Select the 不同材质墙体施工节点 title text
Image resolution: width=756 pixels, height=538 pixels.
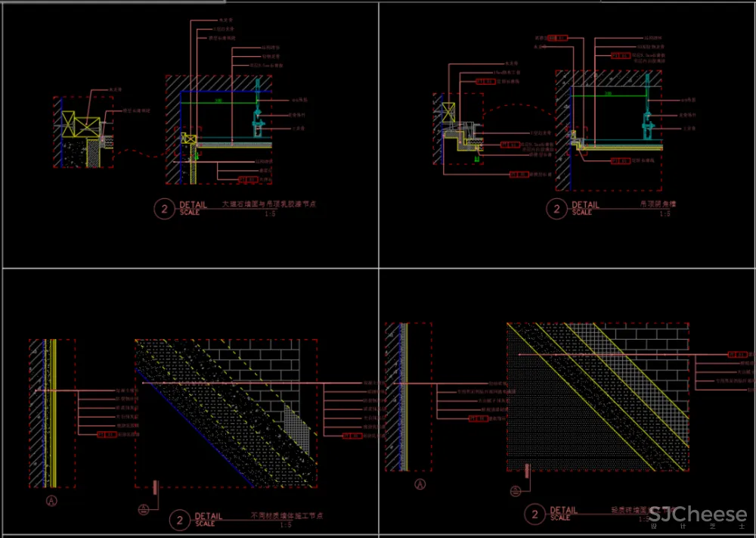tap(287, 515)
